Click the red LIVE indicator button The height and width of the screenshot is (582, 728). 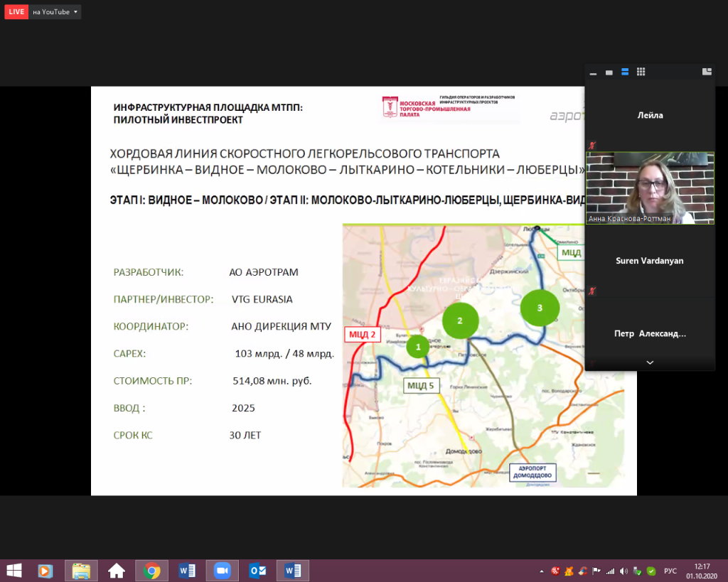click(17, 12)
